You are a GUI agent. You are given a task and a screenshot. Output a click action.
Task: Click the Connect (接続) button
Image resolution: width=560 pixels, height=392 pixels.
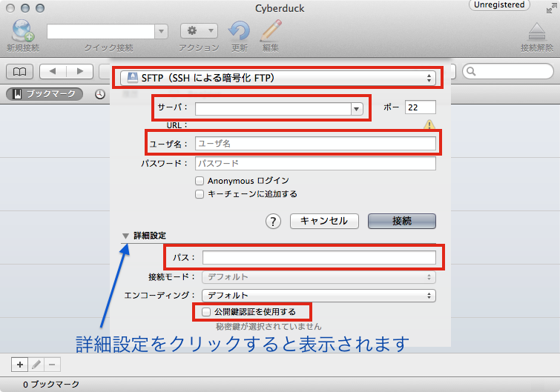[x=402, y=221]
